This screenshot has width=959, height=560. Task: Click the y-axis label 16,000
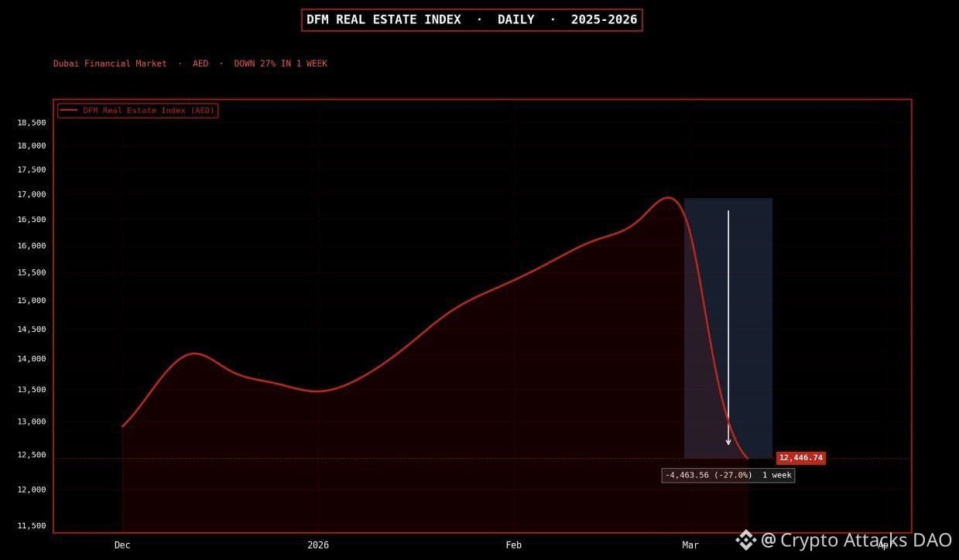[x=32, y=246]
